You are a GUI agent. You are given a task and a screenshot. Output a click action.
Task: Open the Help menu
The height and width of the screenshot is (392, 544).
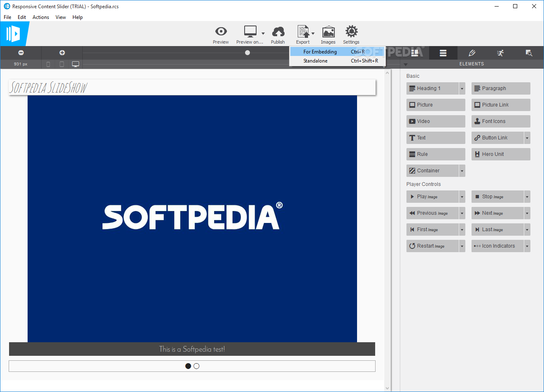77,17
